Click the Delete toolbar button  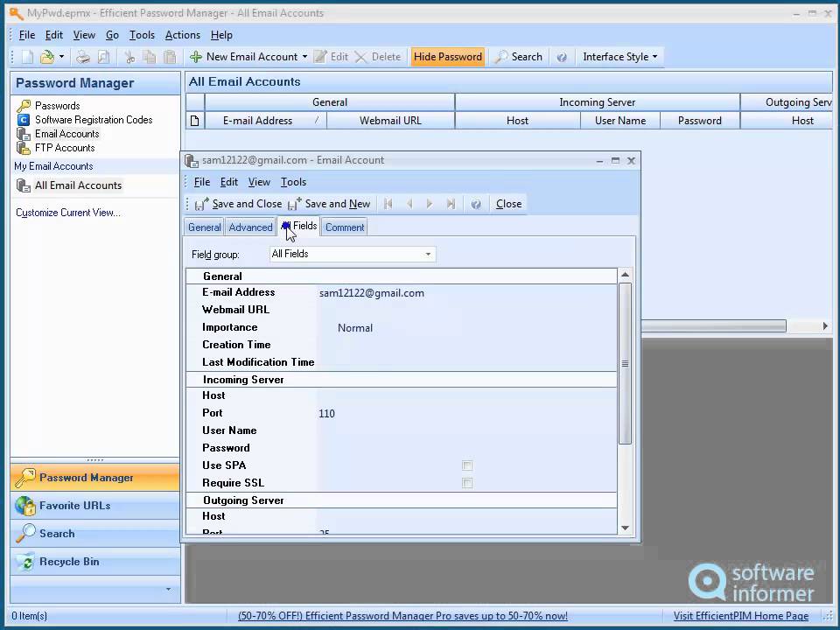(378, 57)
